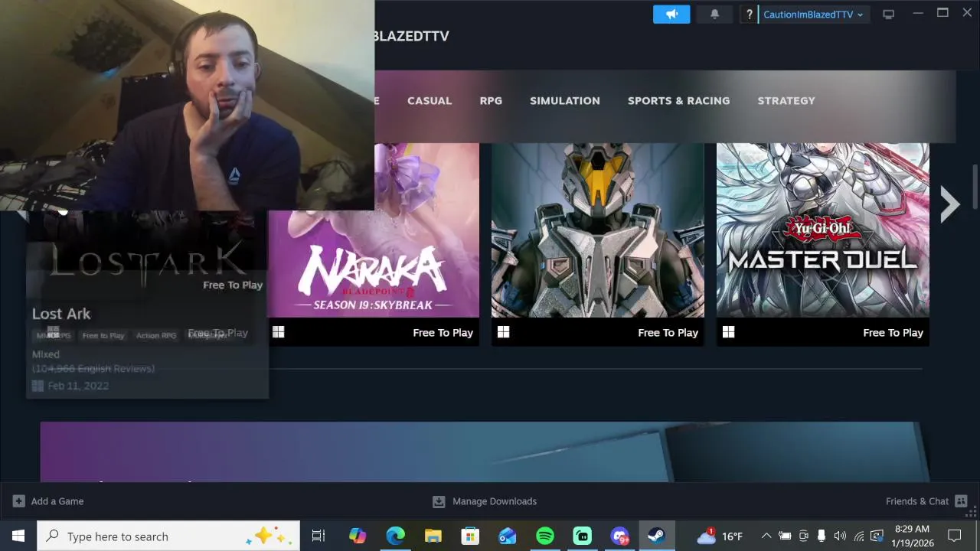
Task: Open the weather widget showing 16°F
Action: (x=719, y=536)
